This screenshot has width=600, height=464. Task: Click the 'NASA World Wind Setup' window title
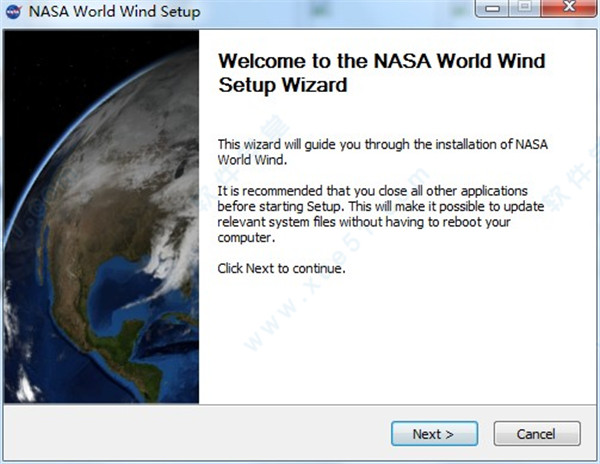(114, 12)
